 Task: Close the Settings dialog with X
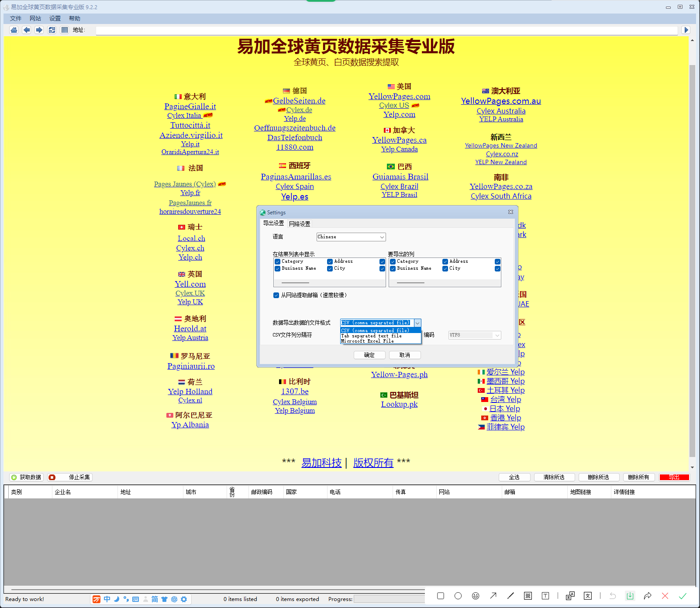click(510, 212)
